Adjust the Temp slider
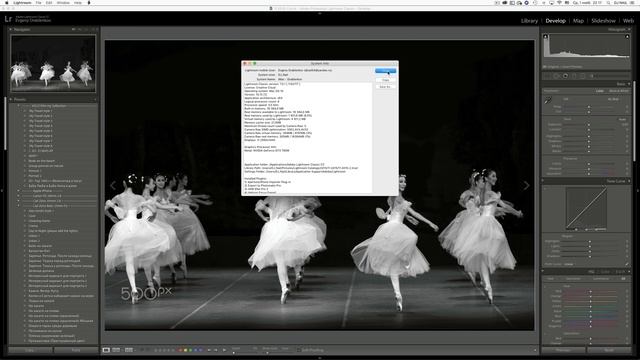640x360 pixels. (x=589, y=107)
